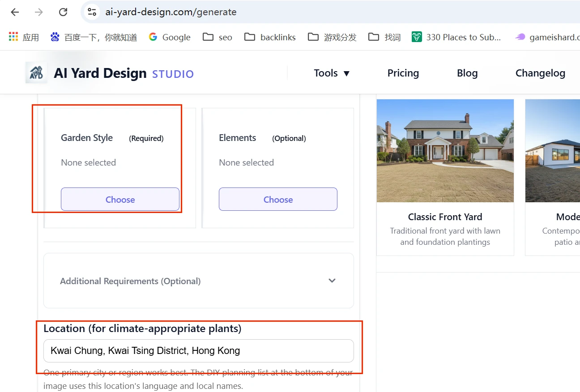The height and width of the screenshot is (392, 580).
Task: Click the AI Yard Design logo icon
Action: coord(36,72)
